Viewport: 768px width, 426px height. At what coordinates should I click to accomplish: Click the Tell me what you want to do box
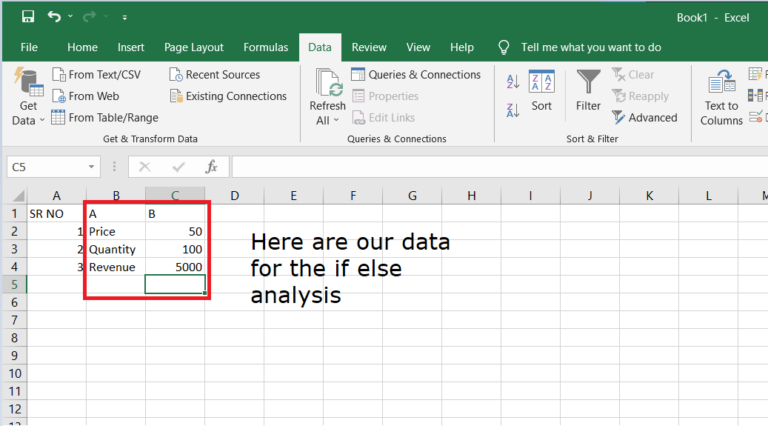(591, 47)
